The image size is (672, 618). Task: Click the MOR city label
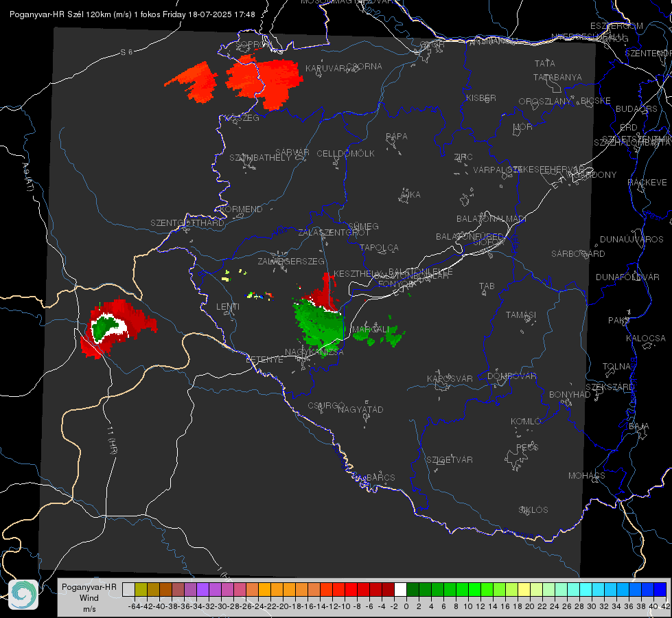523,126
